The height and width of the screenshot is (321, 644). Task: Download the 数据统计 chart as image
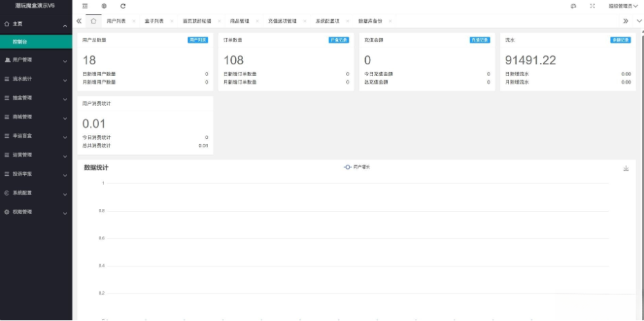(x=626, y=168)
